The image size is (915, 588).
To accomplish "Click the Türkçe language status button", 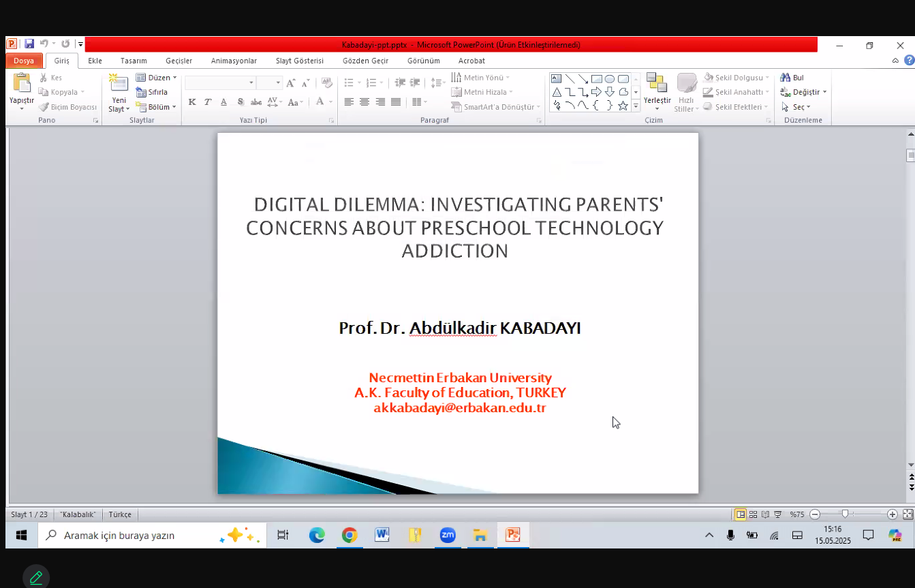I will click(120, 514).
